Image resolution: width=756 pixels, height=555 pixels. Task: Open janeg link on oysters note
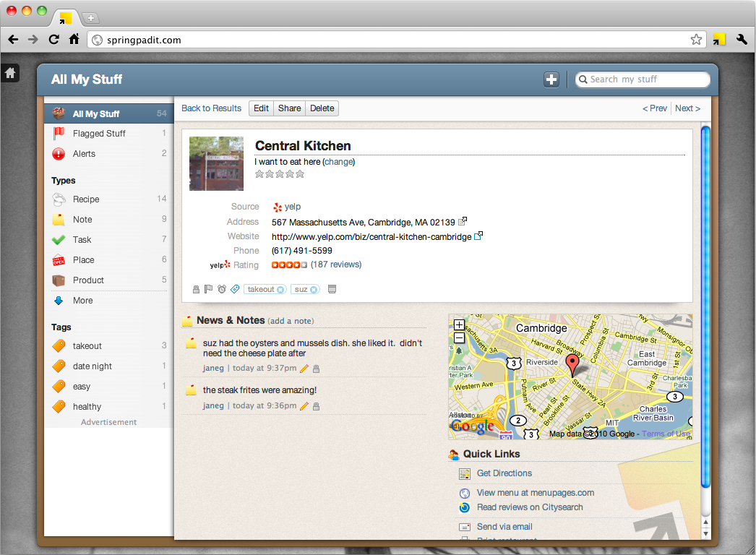(213, 369)
